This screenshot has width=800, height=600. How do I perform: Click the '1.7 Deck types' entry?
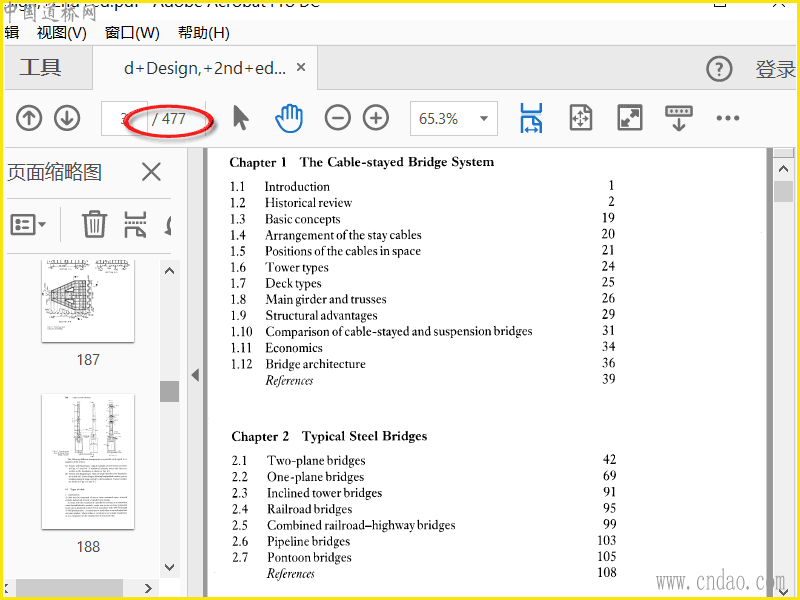(276, 283)
